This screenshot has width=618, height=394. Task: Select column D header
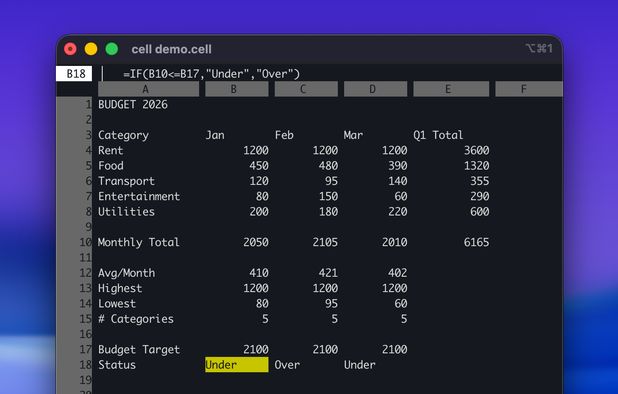click(376, 89)
